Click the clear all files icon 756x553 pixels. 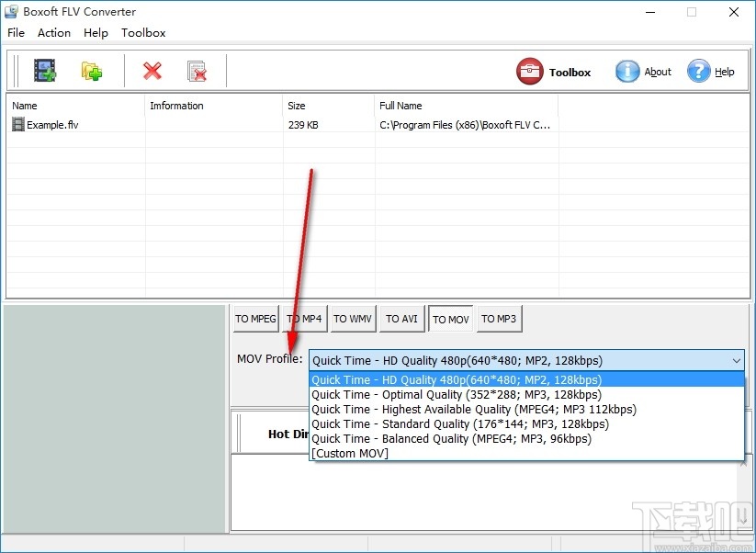pos(195,70)
